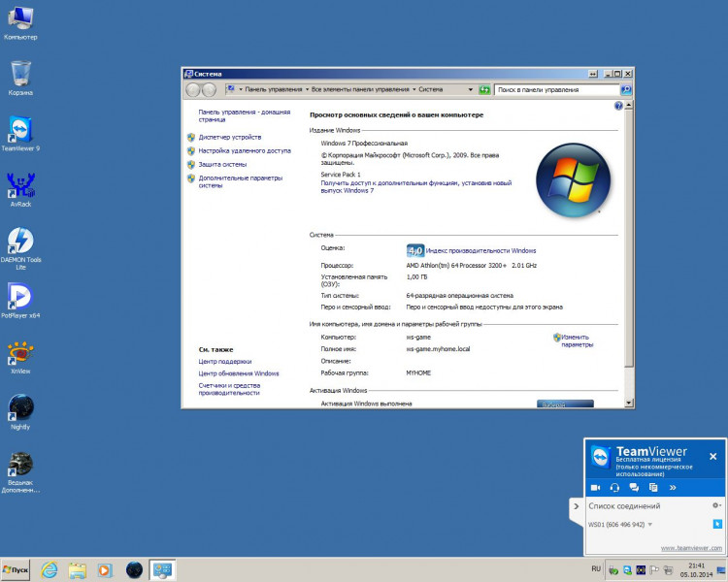Open the XnView desktop shortcut
Image resolution: width=728 pixels, height=582 pixels.
[20, 353]
